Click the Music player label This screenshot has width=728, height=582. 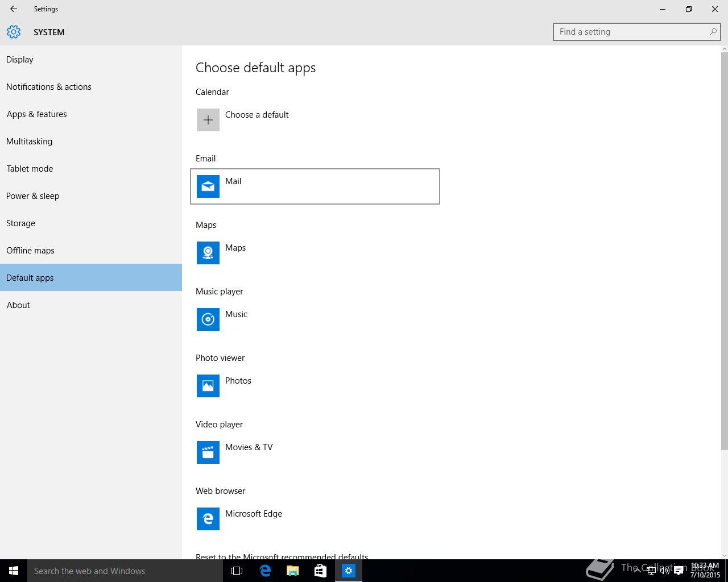pyautogui.click(x=220, y=292)
